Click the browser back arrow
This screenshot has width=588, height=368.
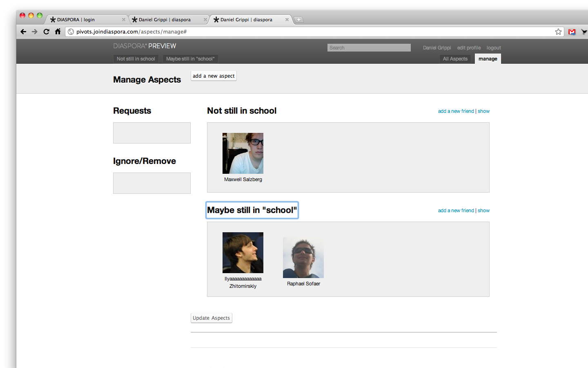coord(23,31)
